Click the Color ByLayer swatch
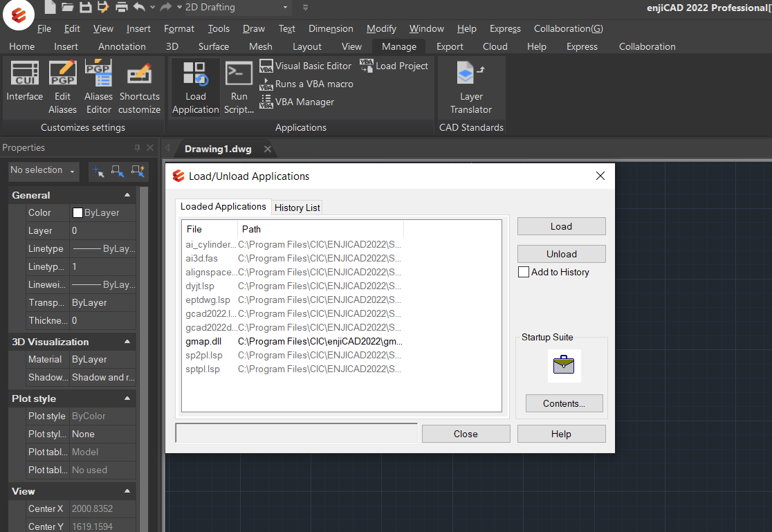This screenshot has width=772, height=532. pos(77,213)
